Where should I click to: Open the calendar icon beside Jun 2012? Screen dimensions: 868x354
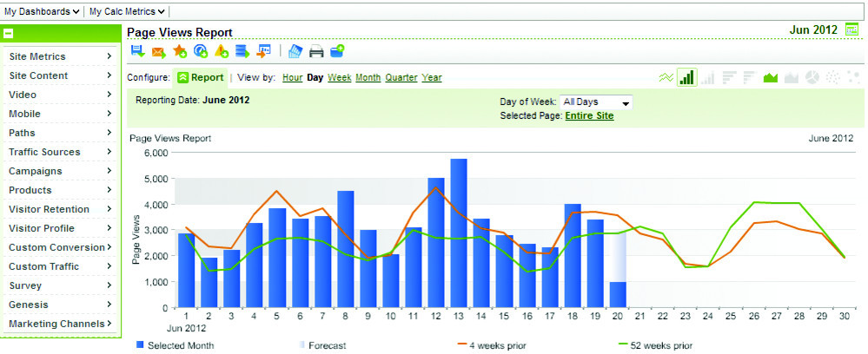pos(851,29)
